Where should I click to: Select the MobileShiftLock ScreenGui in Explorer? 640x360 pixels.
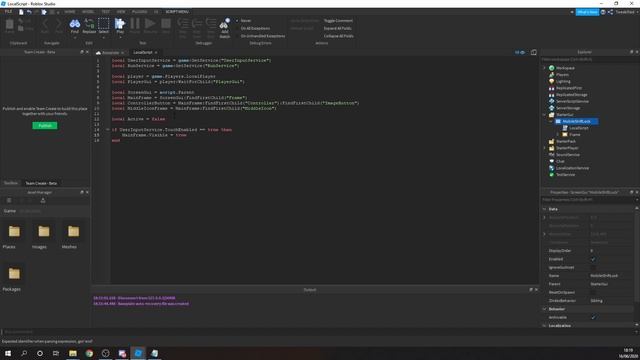(x=576, y=121)
